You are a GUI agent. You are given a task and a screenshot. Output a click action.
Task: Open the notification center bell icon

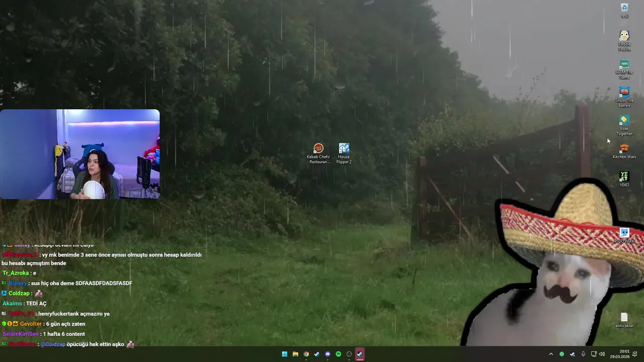(x=635, y=354)
